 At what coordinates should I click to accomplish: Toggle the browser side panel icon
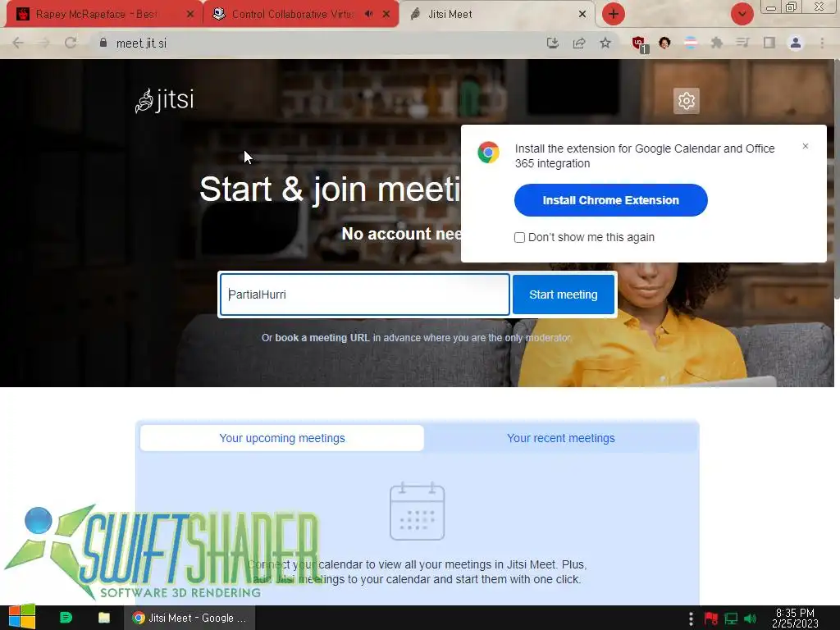tap(769, 43)
